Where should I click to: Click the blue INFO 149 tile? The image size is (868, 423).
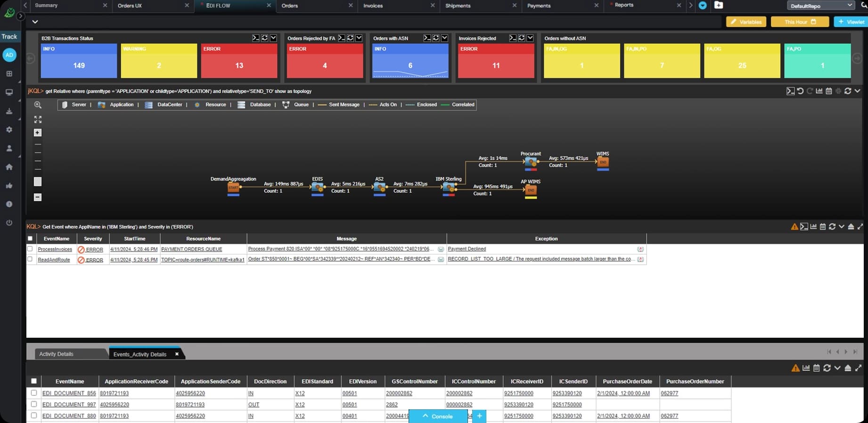79,61
